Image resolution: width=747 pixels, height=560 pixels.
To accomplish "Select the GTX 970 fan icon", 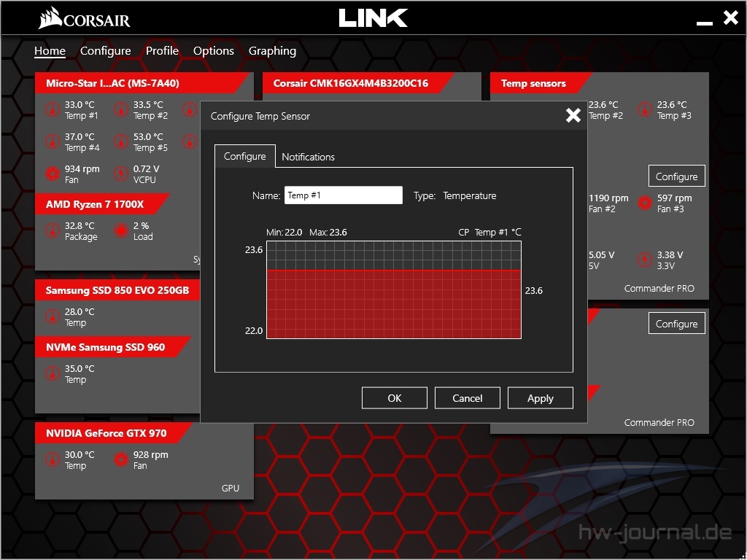I will (121, 460).
